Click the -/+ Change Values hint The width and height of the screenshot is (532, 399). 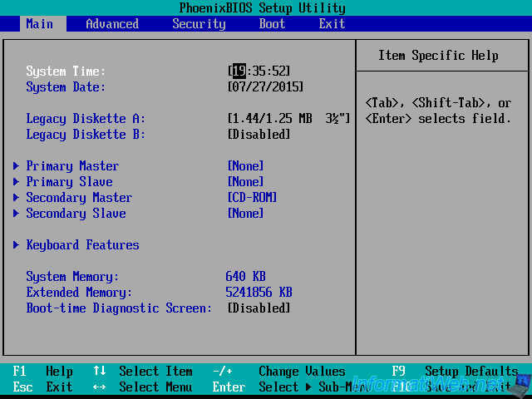click(x=279, y=372)
